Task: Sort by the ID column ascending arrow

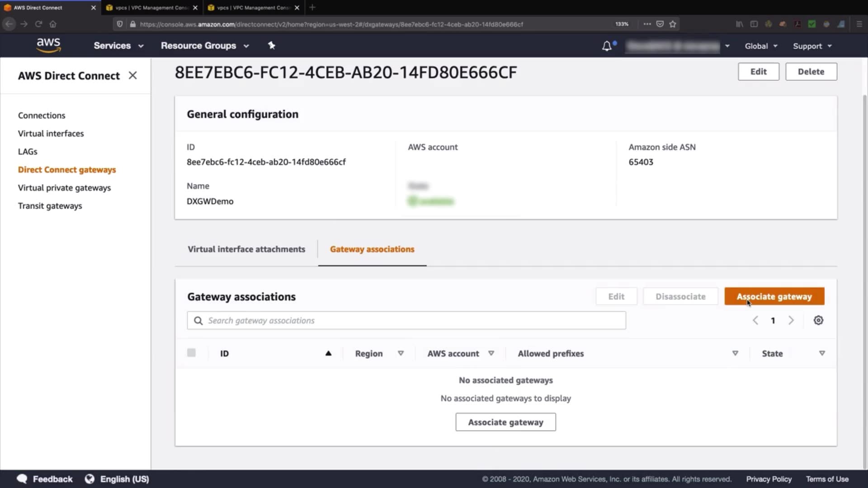Action: pos(328,353)
